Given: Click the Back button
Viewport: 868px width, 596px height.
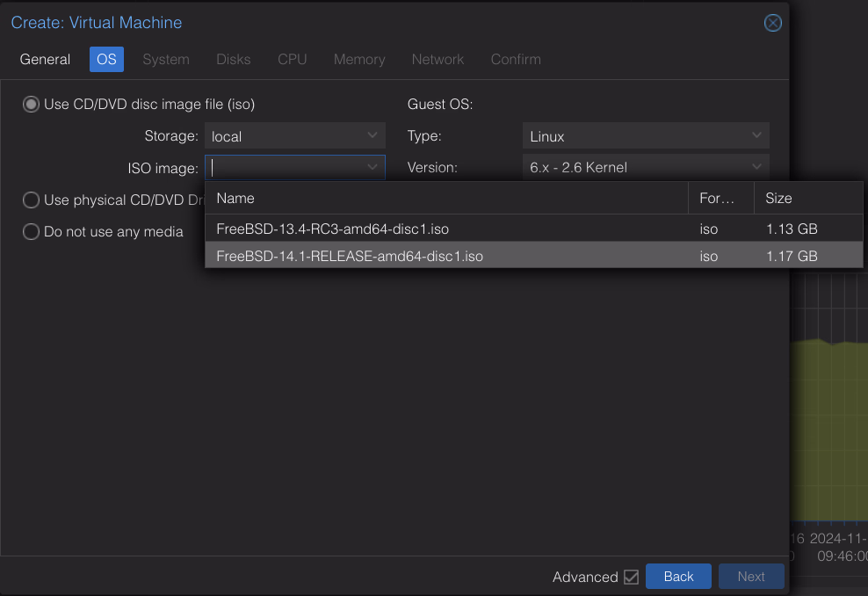Looking at the screenshot, I should pos(678,576).
